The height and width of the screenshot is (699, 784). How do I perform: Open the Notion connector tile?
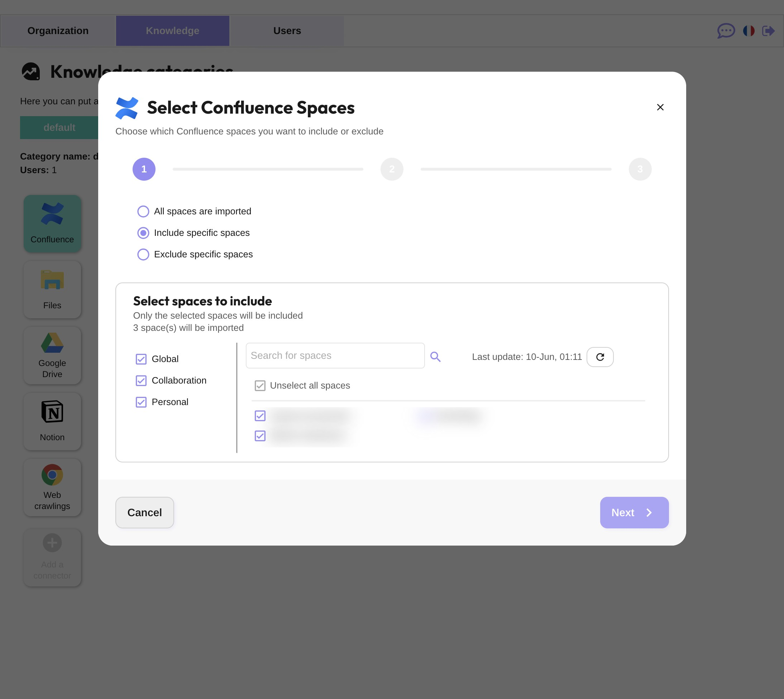52,421
